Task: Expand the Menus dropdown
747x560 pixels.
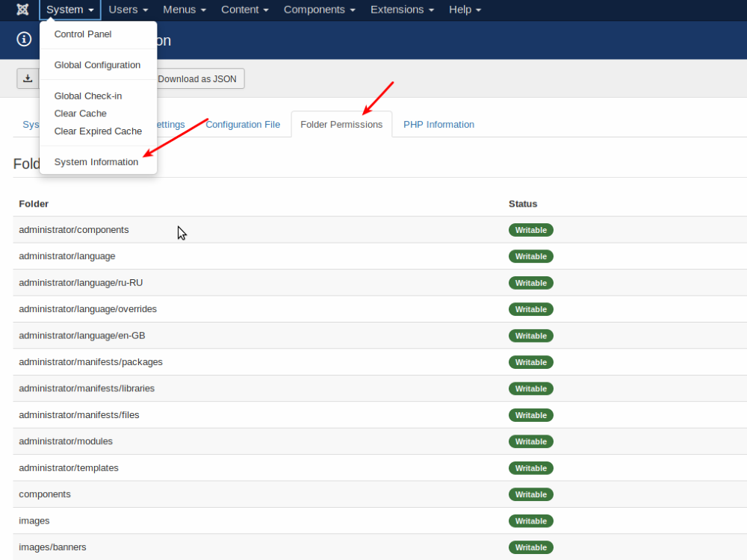Action: [185, 10]
